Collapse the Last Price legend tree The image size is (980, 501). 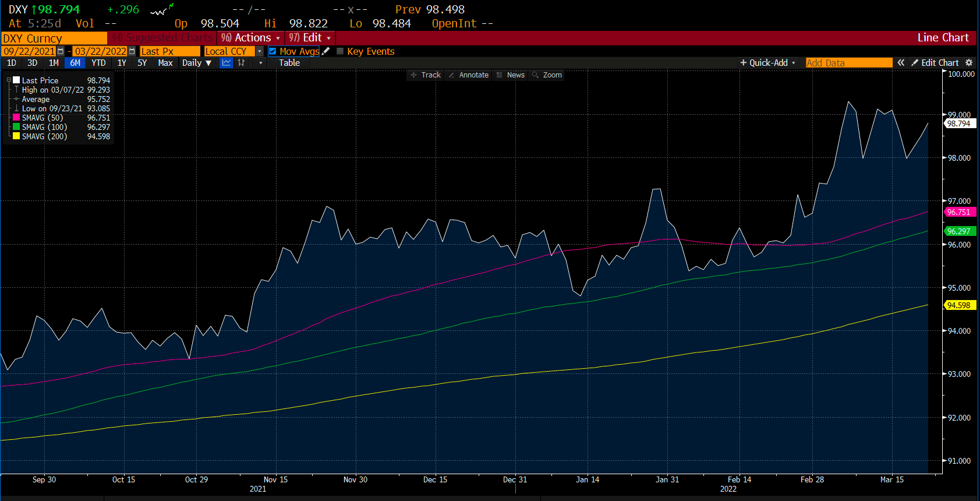(9, 80)
